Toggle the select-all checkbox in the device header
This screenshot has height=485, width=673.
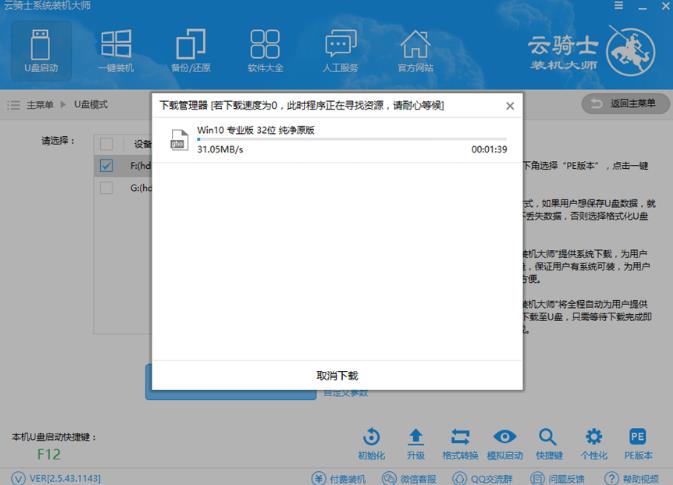pyautogui.click(x=106, y=143)
